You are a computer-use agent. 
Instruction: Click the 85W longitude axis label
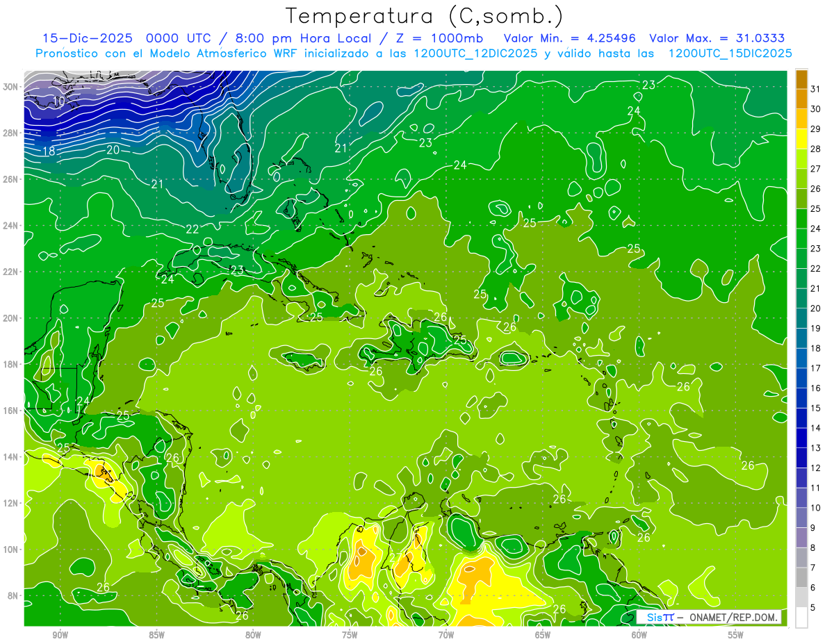pos(156,635)
